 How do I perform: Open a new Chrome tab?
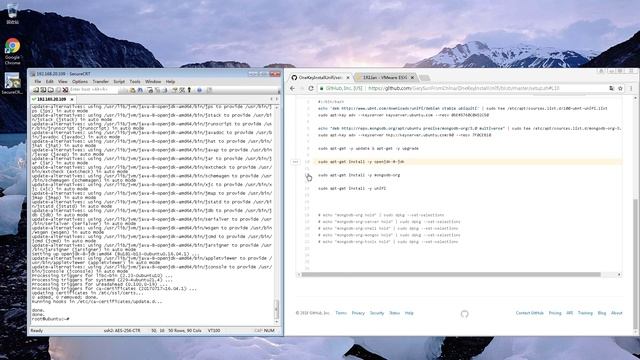tap(424, 78)
